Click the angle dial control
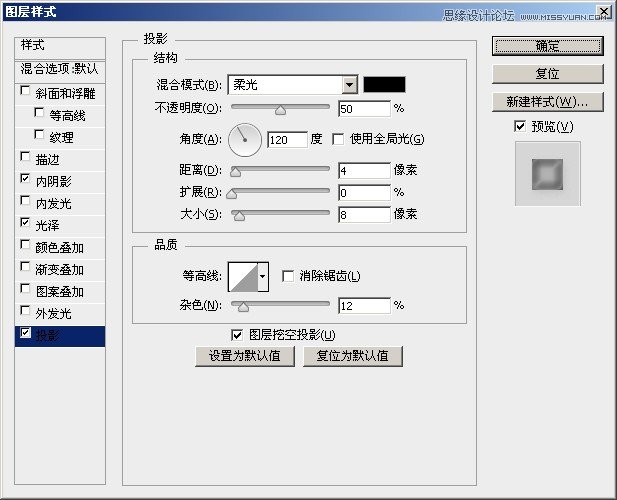Image resolution: width=617 pixels, height=500 pixels. click(245, 140)
